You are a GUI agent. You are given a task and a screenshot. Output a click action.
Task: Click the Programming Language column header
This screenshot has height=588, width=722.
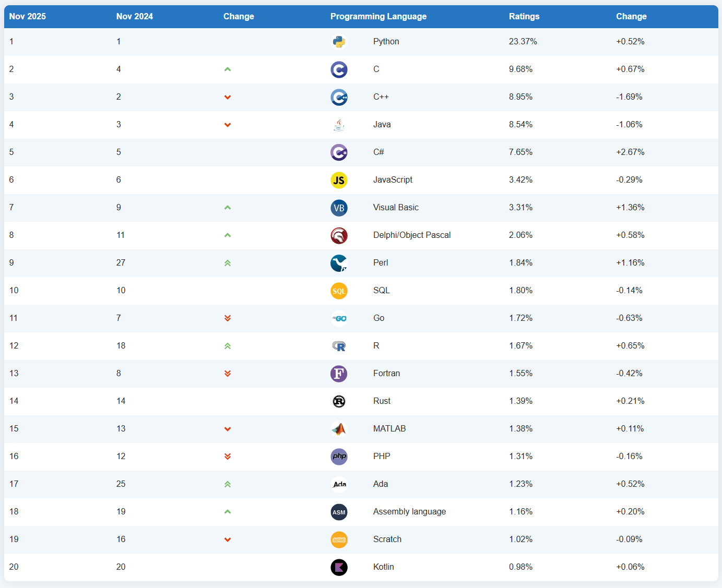378,16
